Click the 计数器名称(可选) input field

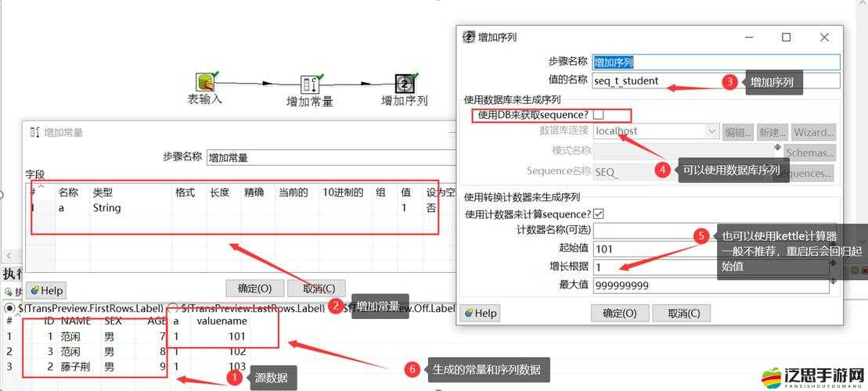(x=711, y=230)
